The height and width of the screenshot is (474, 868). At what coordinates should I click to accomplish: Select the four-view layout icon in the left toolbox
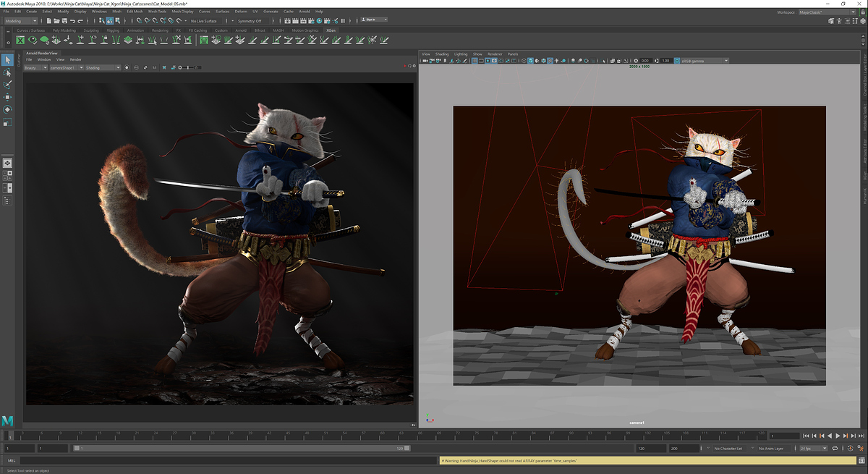(x=7, y=175)
